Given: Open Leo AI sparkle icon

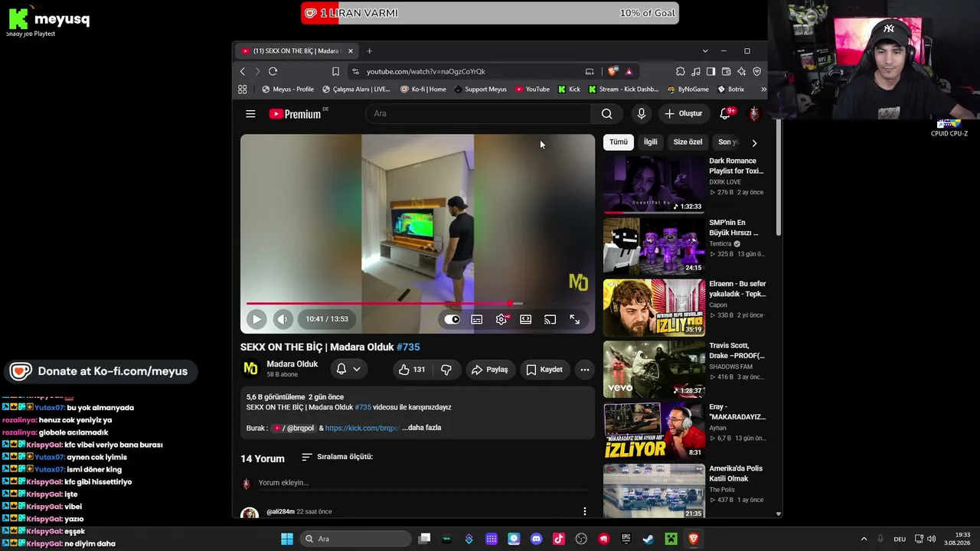Looking at the screenshot, I should click(742, 71).
